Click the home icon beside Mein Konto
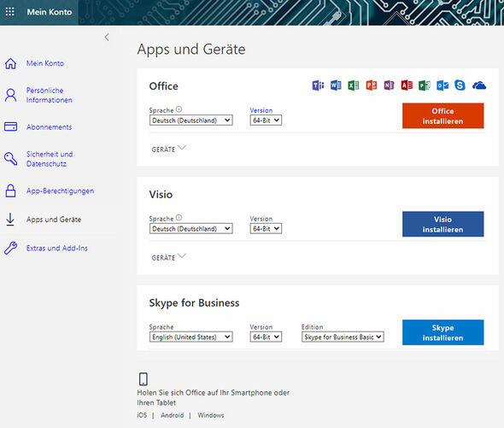The height and width of the screenshot is (428, 504). coord(10,63)
